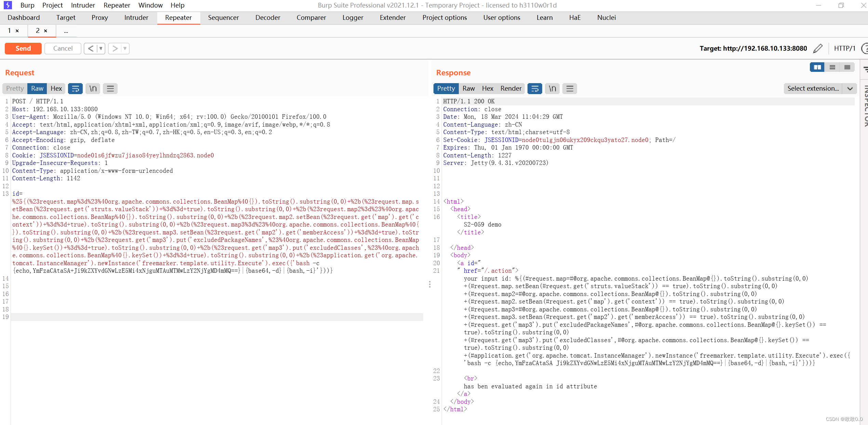Toggle word wrap icon in Request panel

click(x=75, y=89)
